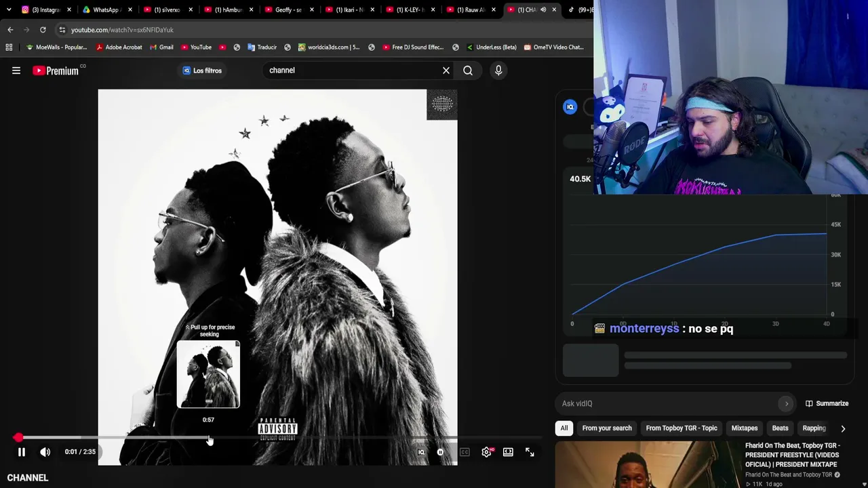Submit the Ask vidIQ prompt arrow
Screen dimensions: 868x488
click(x=787, y=404)
